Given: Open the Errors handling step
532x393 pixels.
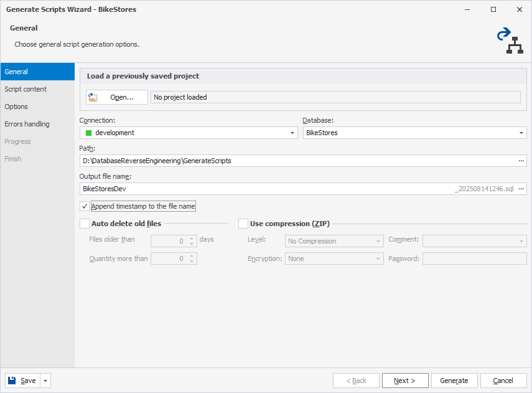Looking at the screenshot, I should tap(26, 124).
